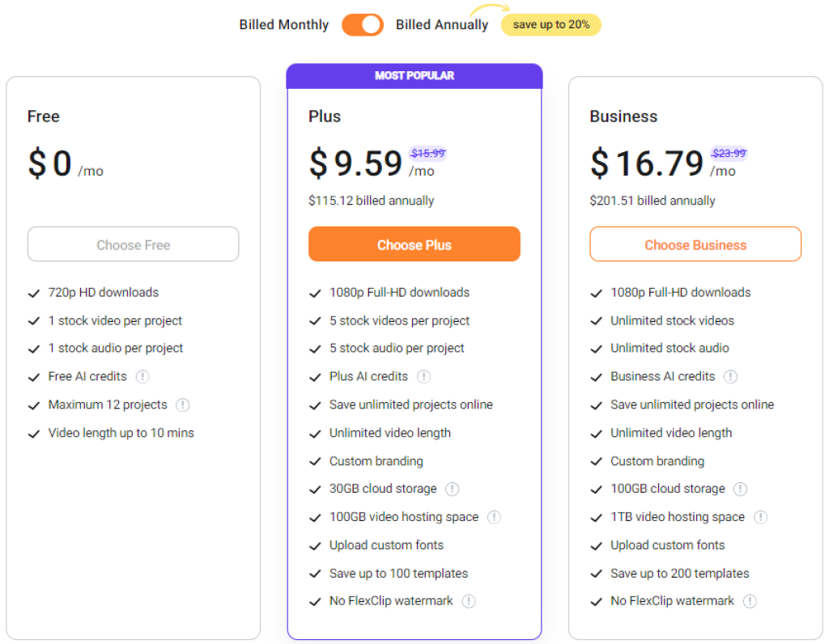
Task: Click info icon beside 100GB cloud storage in Business
Action: (740, 489)
